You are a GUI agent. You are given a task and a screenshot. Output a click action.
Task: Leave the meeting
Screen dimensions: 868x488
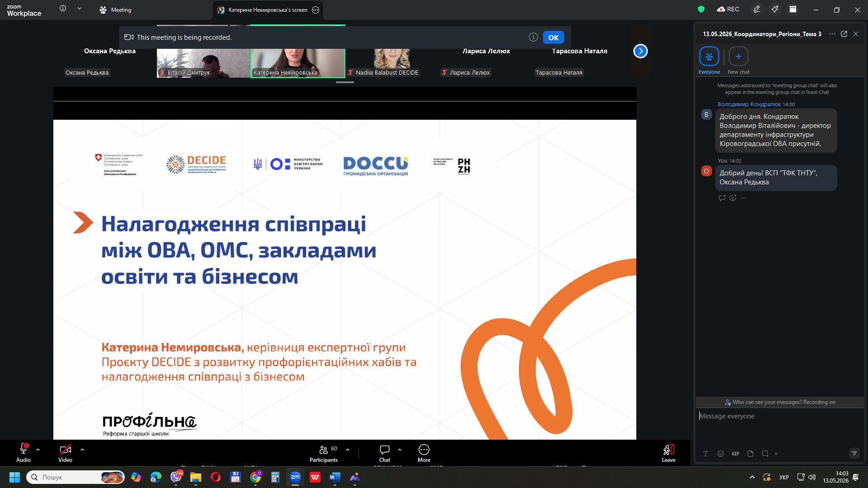pyautogui.click(x=669, y=453)
